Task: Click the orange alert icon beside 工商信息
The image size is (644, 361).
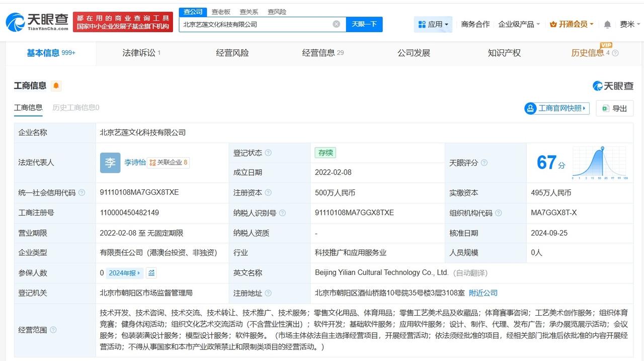Action: (x=56, y=86)
